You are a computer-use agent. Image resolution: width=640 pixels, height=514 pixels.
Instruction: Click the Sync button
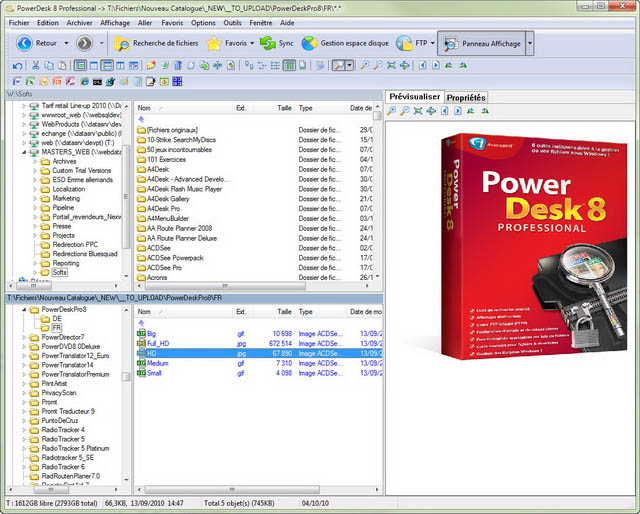(x=277, y=43)
